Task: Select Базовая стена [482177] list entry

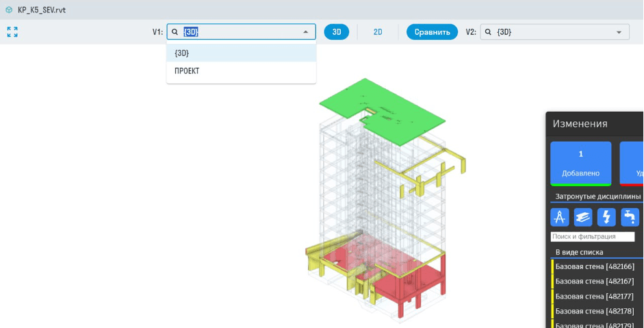Action: coord(595,297)
